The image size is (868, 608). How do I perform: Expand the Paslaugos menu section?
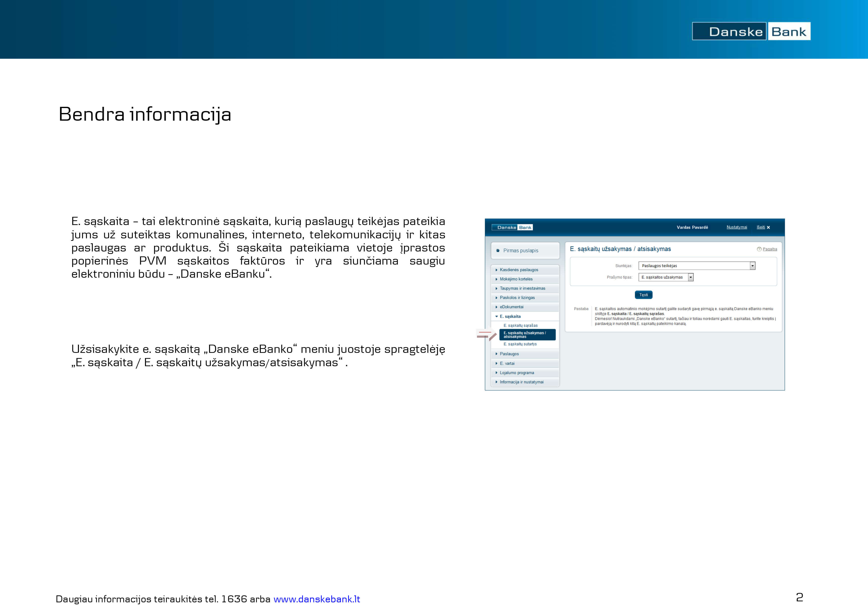click(x=525, y=354)
